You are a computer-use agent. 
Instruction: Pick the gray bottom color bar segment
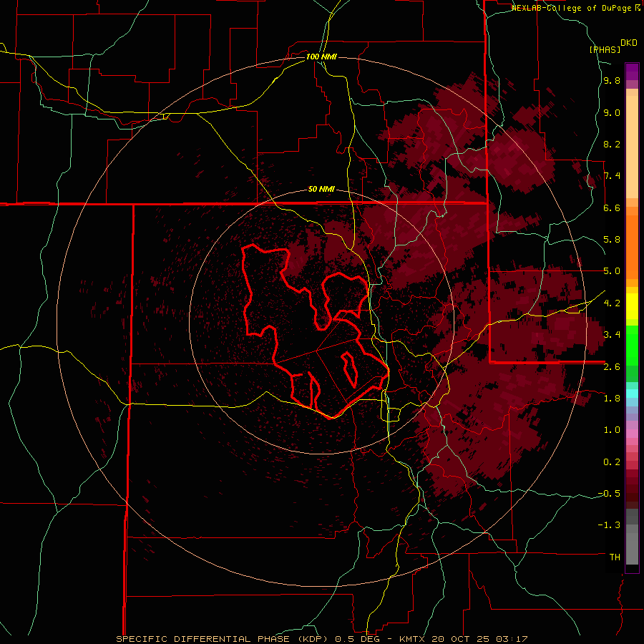(632, 548)
